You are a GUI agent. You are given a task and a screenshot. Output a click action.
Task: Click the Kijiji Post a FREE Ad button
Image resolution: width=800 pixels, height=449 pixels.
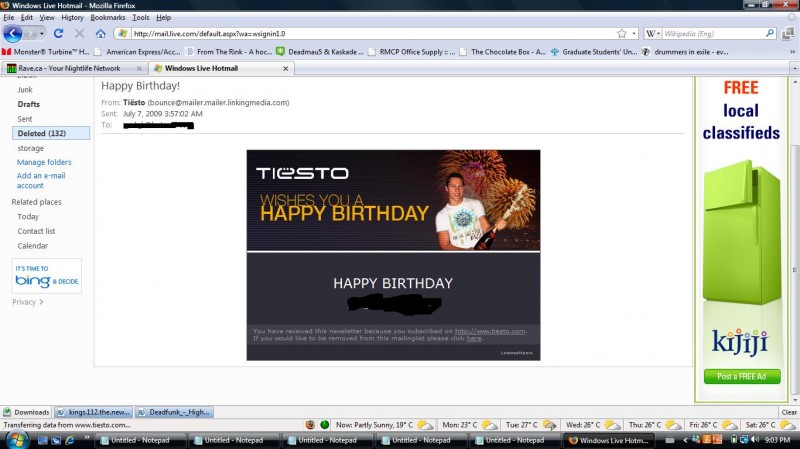[742, 377]
